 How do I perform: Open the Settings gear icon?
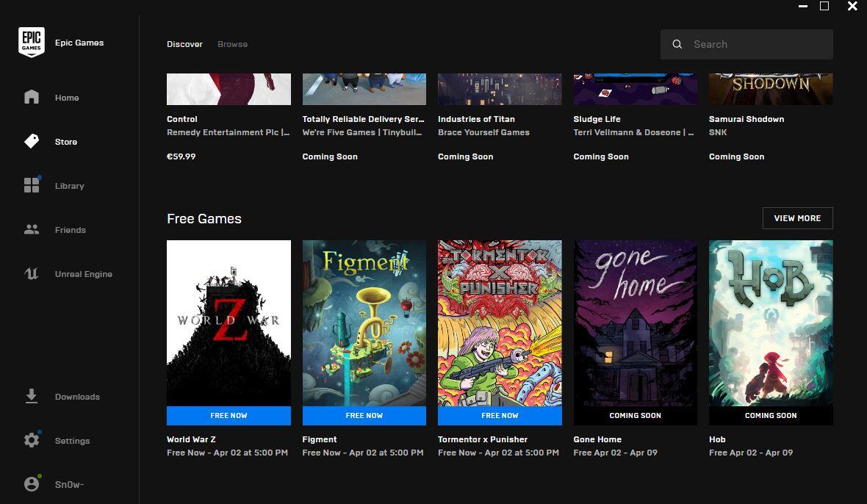point(32,440)
